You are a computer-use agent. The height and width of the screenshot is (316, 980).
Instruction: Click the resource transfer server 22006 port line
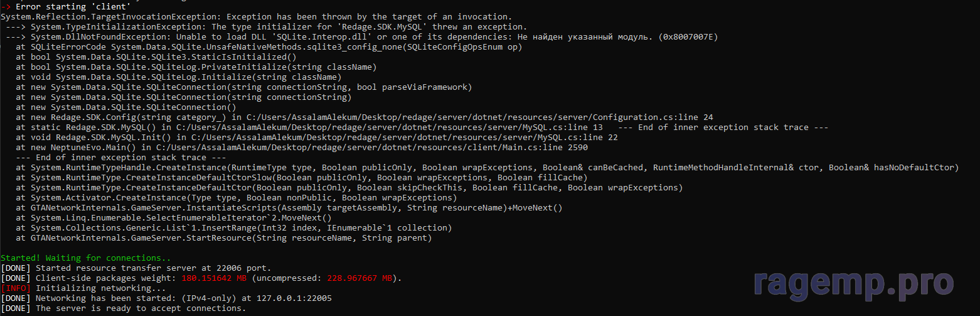(153, 268)
